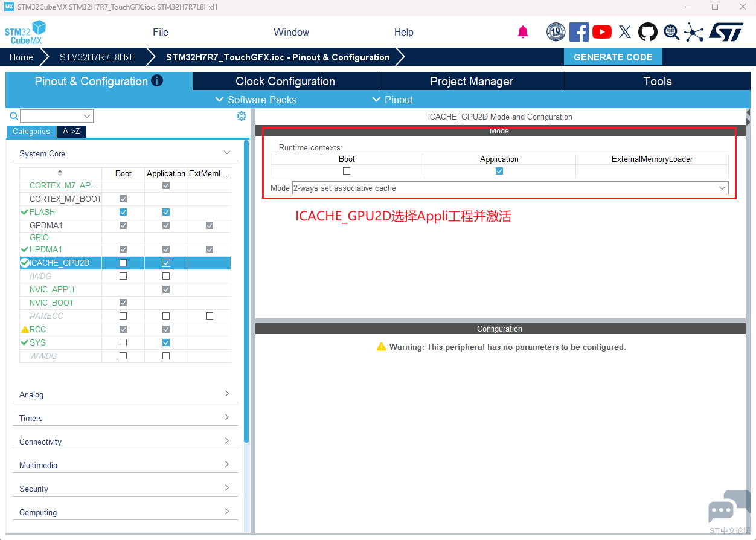
Task: Switch to Clock Configuration tab
Action: (x=286, y=81)
